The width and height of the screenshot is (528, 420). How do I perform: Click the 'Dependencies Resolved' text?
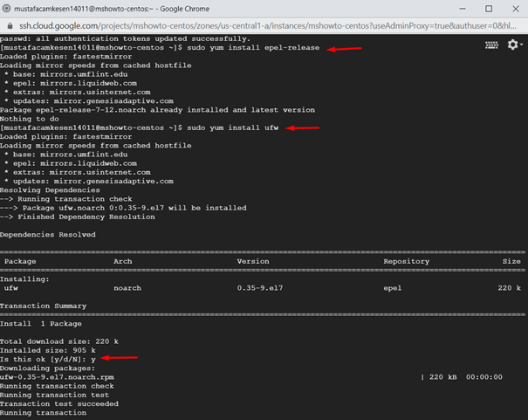(x=48, y=234)
